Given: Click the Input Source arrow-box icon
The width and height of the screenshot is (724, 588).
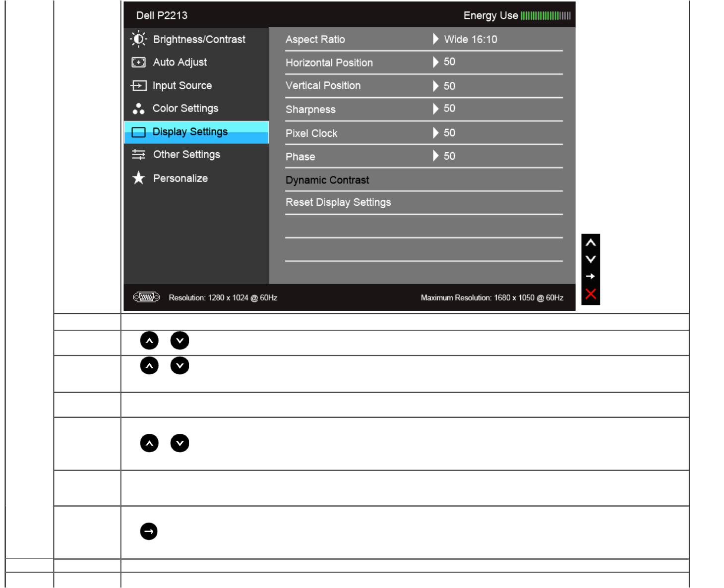Looking at the screenshot, I should [x=138, y=86].
